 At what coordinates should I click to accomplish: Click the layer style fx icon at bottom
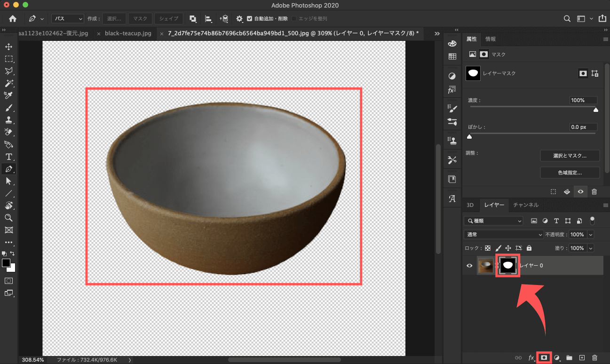[531, 358]
